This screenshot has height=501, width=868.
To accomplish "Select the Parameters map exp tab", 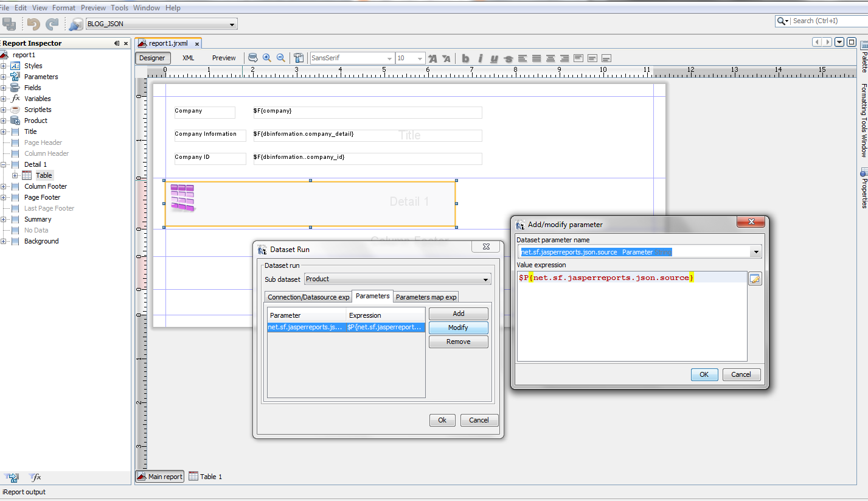I will point(426,297).
